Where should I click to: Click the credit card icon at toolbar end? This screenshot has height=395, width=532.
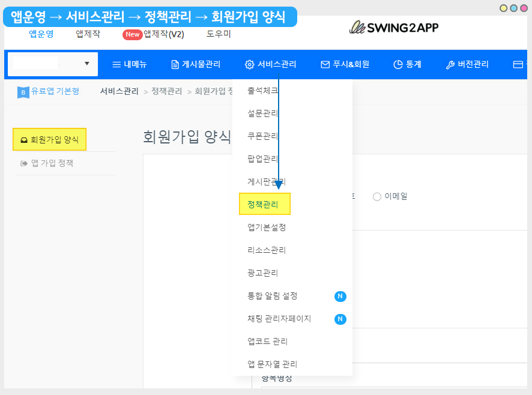click(x=518, y=65)
